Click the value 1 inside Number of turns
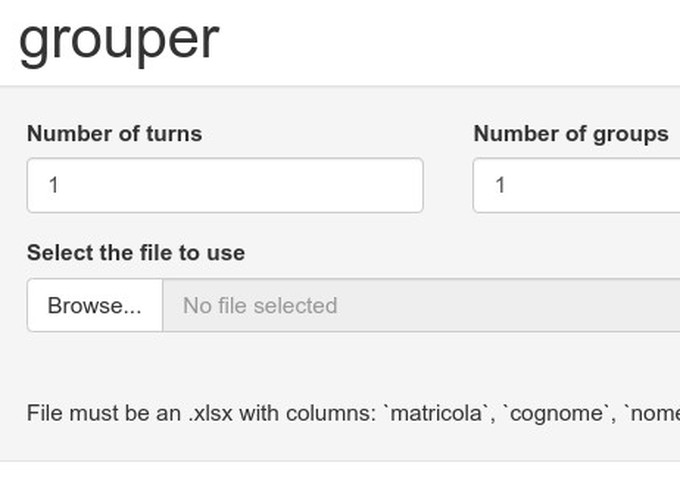 54,185
